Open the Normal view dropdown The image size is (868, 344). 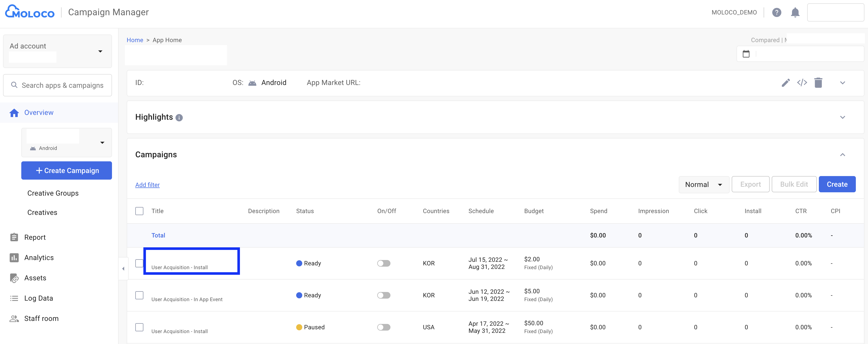click(x=704, y=184)
